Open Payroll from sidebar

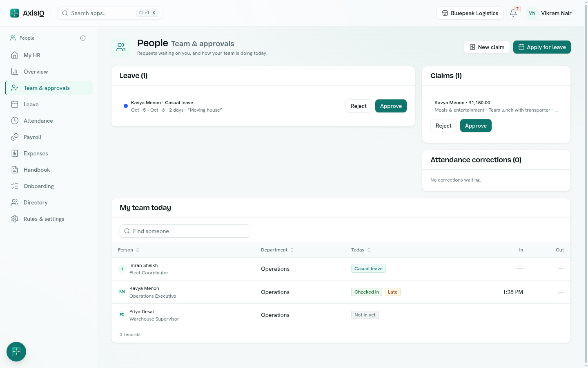click(x=49, y=137)
